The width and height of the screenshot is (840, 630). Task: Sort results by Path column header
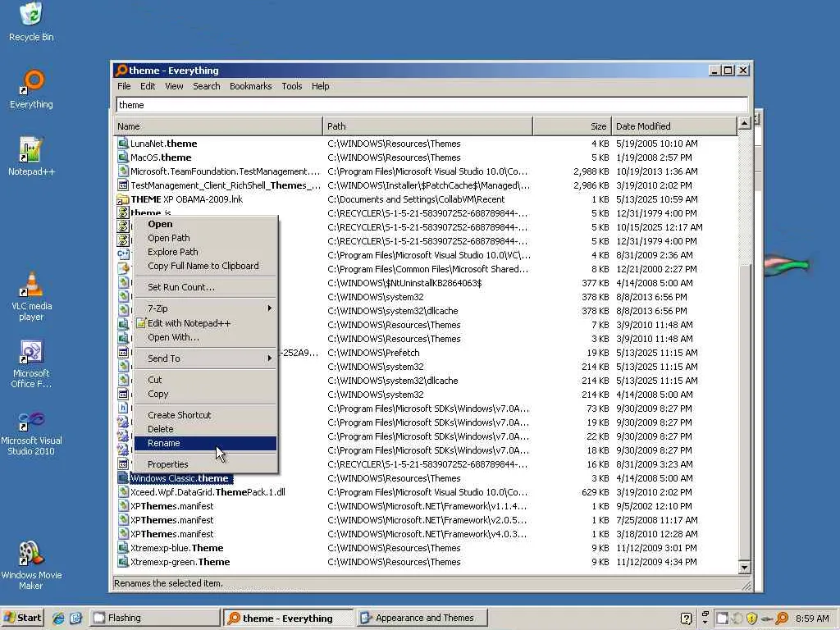[x=427, y=126]
